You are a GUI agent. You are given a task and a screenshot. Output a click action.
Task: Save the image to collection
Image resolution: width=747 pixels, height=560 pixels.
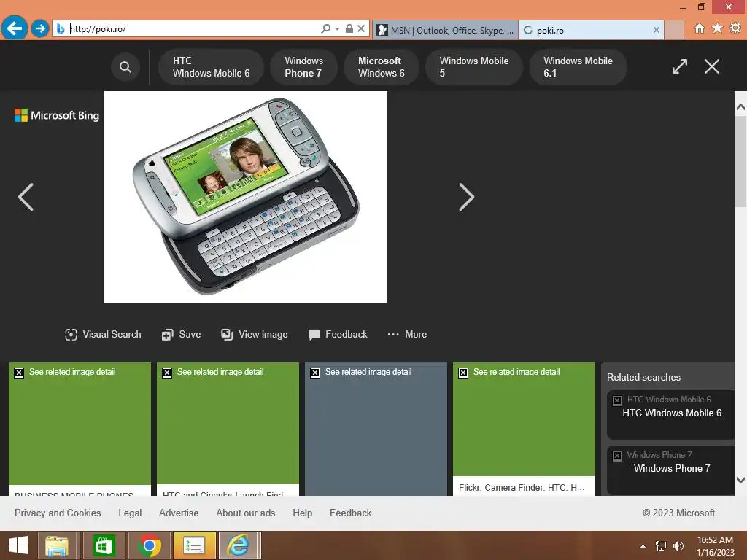coord(181,334)
